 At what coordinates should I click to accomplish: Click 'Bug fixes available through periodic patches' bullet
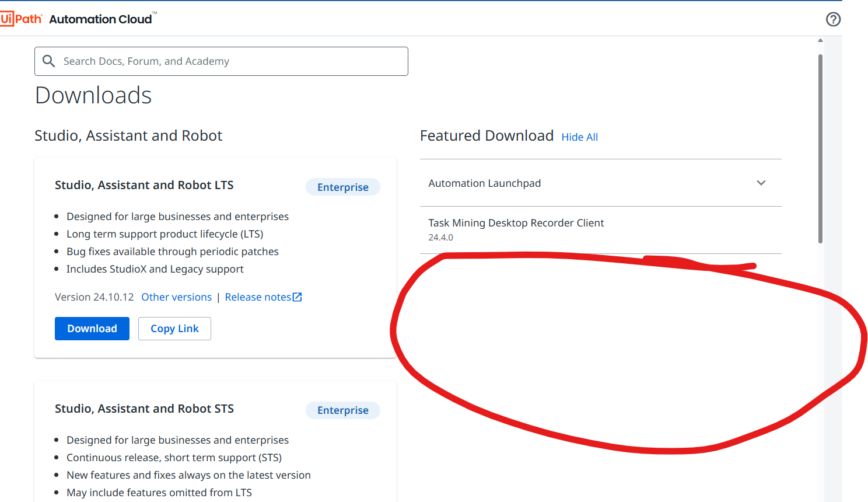(x=173, y=252)
